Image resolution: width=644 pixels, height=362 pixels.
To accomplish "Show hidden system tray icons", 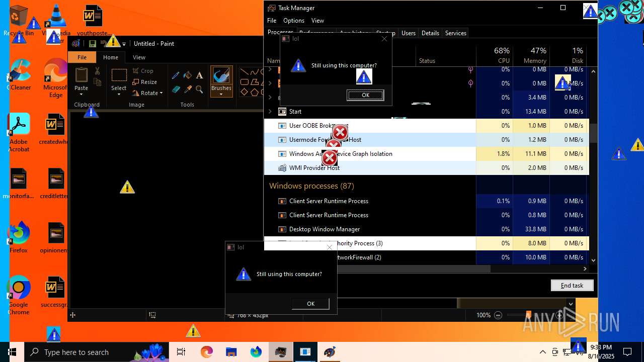I will 542,352.
